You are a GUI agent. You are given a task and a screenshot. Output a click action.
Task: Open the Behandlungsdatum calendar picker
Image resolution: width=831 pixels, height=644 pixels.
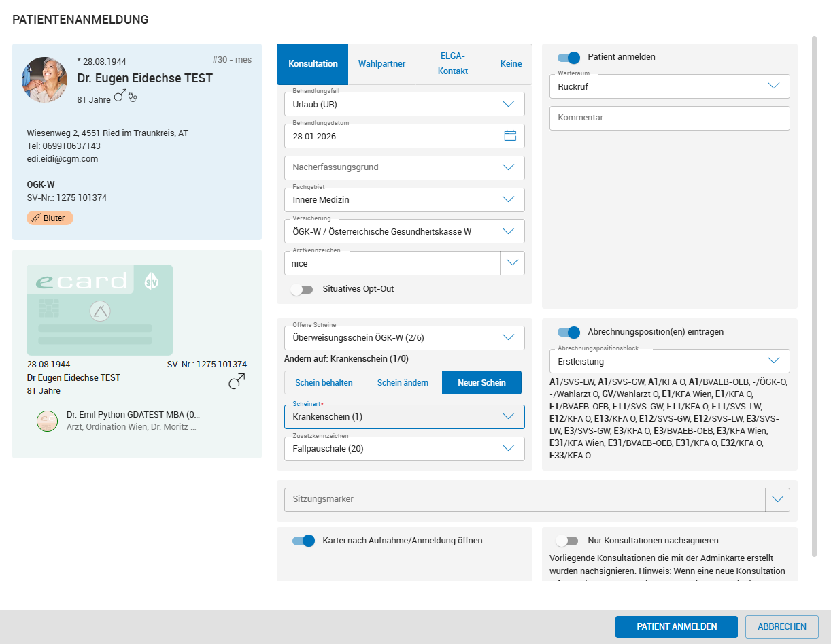point(510,136)
